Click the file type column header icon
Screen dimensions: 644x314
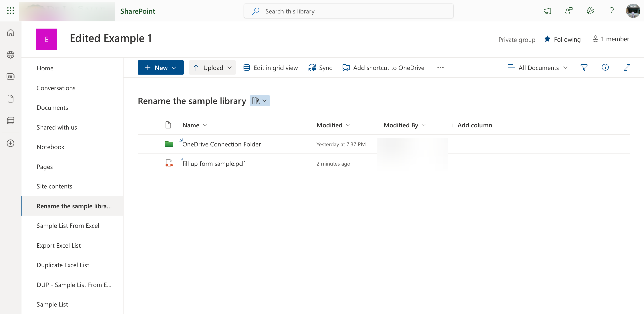click(x=168, y=125)
